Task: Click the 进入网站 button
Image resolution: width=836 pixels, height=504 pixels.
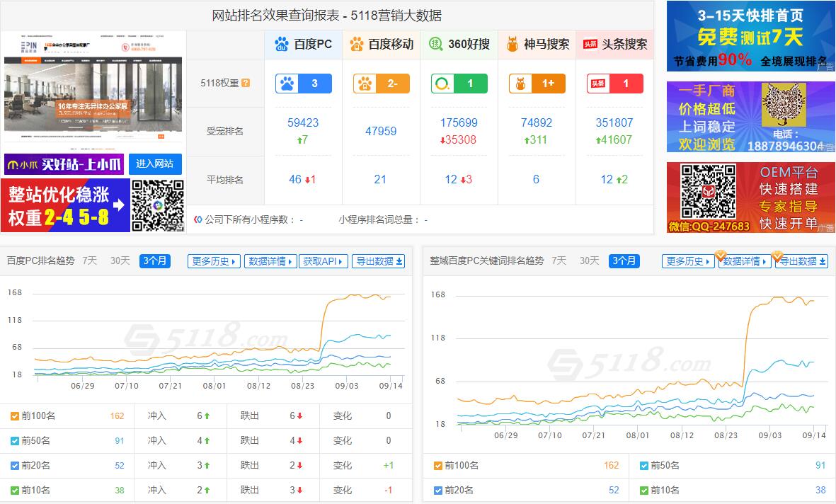Action: [155, 164]
